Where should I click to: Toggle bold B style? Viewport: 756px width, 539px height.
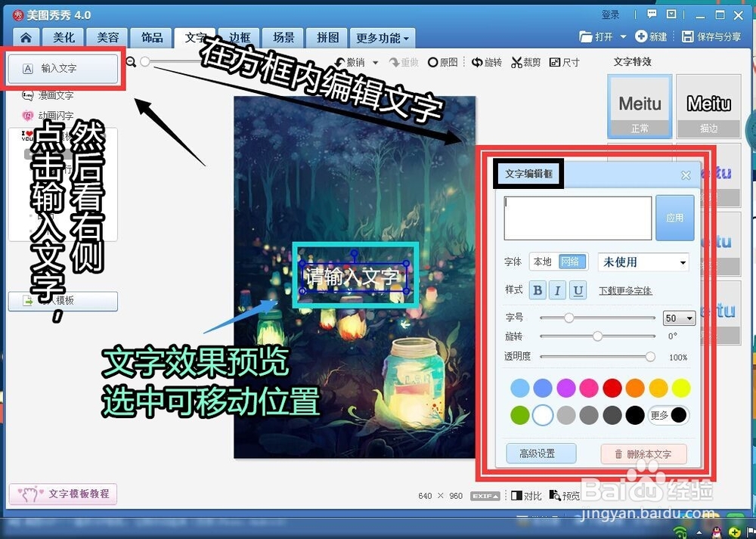[x=538, y=290]
